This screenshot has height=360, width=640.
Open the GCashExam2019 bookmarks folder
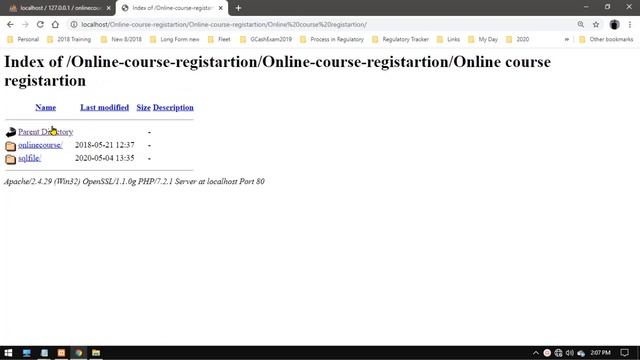(x=266, y=39)
